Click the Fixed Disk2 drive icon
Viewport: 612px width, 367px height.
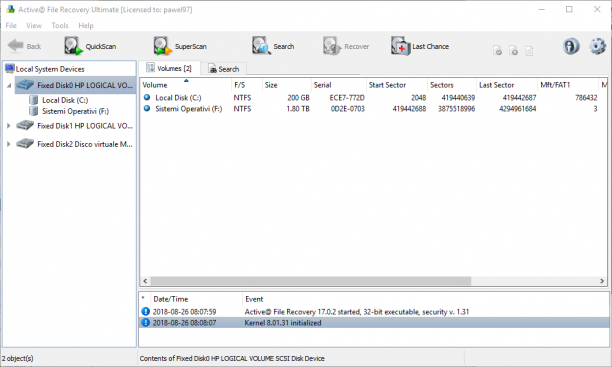25,144
